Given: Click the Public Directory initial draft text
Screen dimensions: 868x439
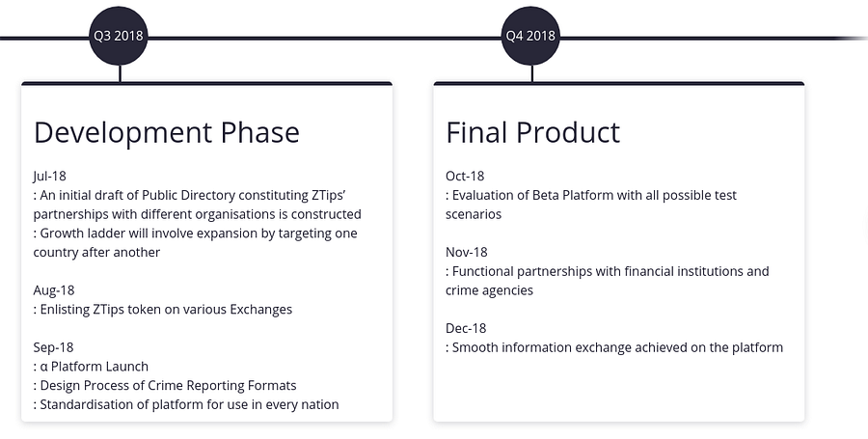Looking at the screenshot, I should pos(197,205).
